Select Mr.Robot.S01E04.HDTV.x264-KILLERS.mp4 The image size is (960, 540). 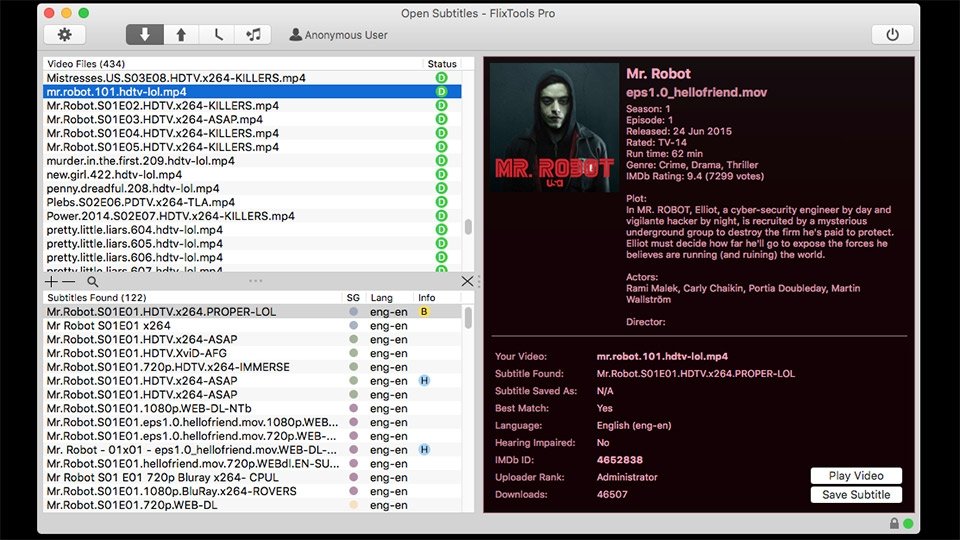pyautogui.click(x=252, y=133)
